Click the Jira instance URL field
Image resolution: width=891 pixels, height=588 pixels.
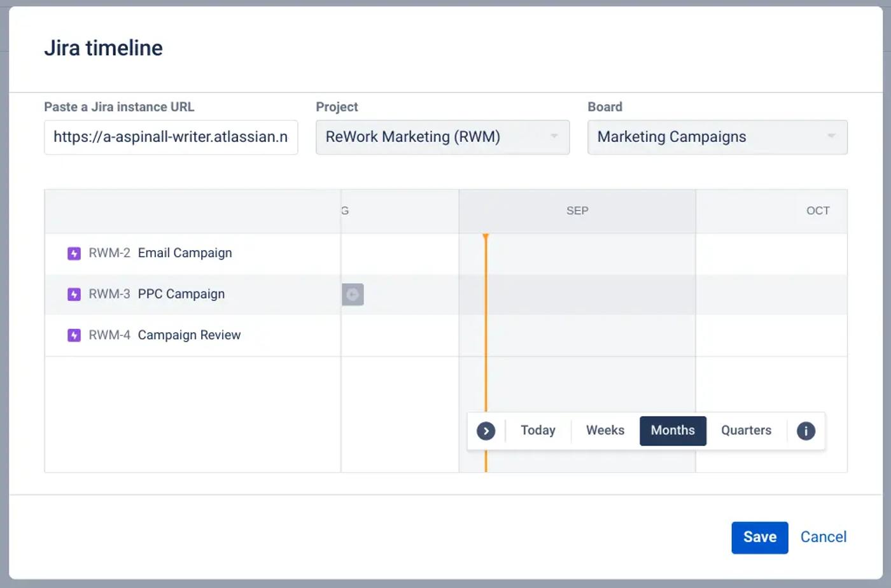(x=171, y=137)
